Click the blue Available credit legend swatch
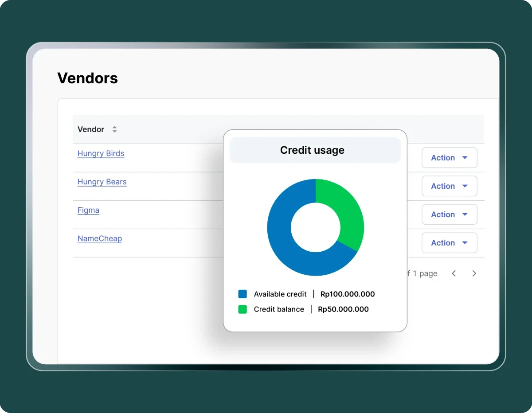This screenshot has width=532, height=413. 243,294
